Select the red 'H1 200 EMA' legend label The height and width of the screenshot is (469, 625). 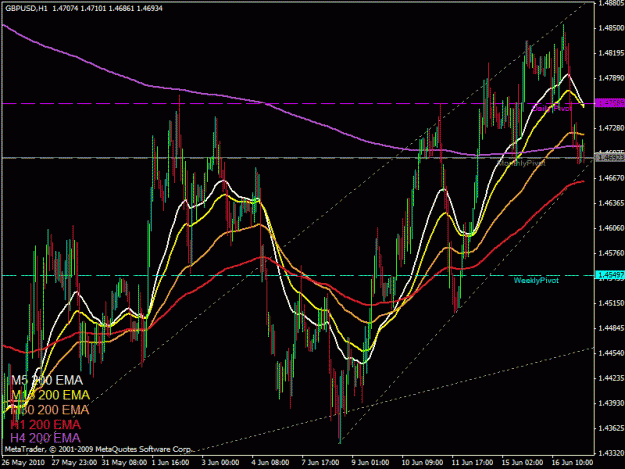point(45,424)
